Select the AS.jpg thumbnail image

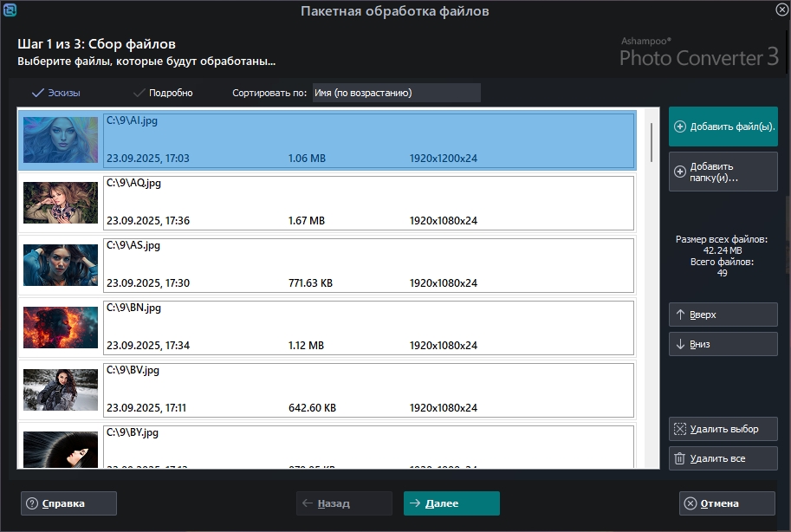(x=61, y=265)
